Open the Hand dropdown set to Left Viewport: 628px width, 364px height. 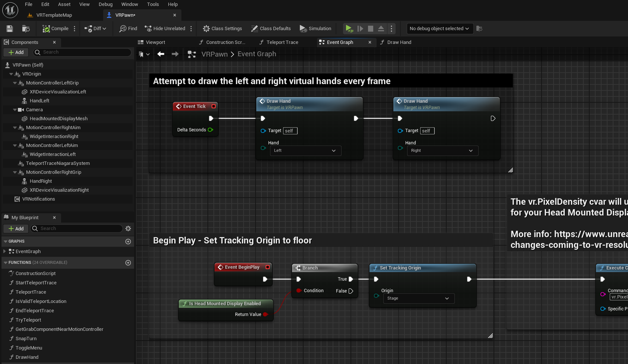tap(305, 151)
